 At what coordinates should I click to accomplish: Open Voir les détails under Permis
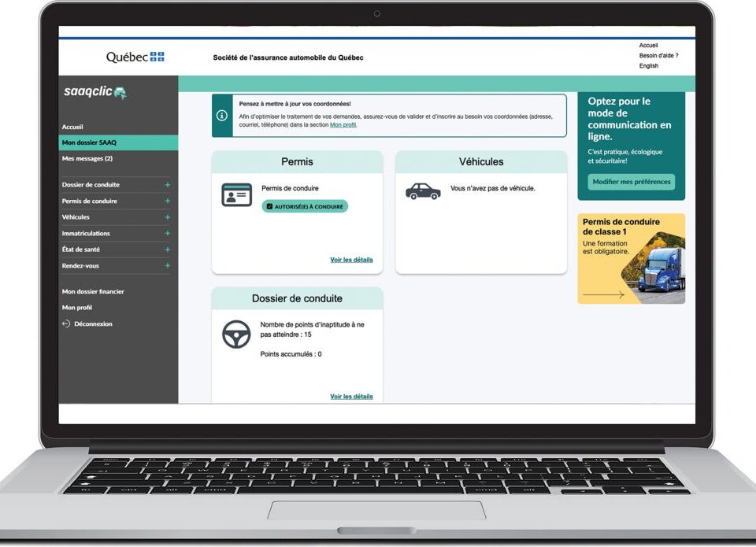351,260
